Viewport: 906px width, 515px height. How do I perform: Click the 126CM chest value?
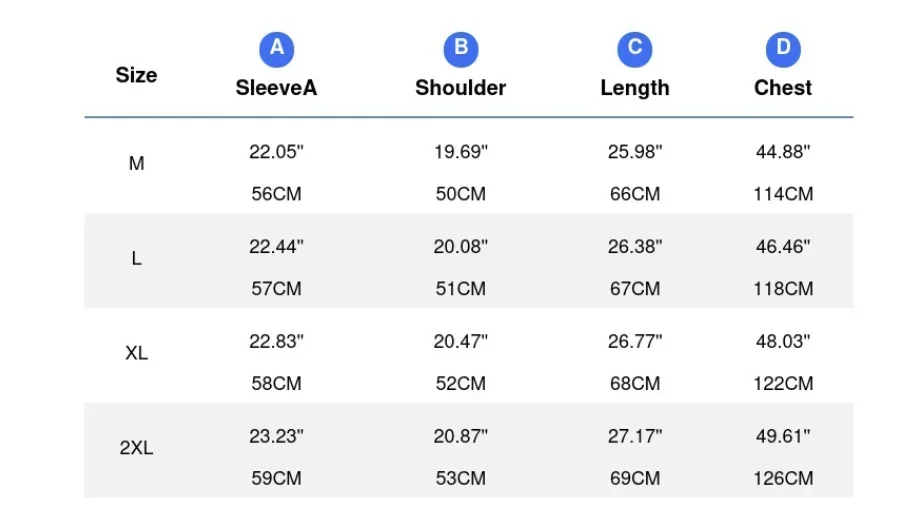tap(783, 478)
